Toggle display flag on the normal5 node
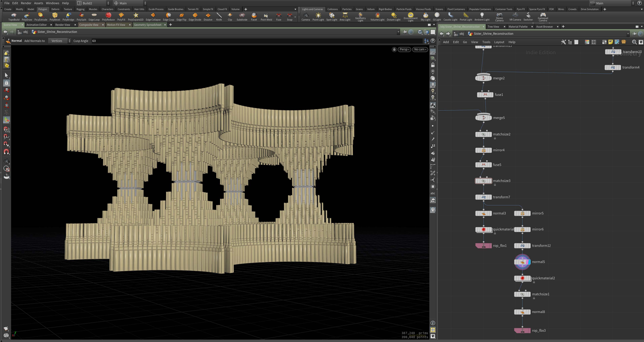 click(530, 262)
